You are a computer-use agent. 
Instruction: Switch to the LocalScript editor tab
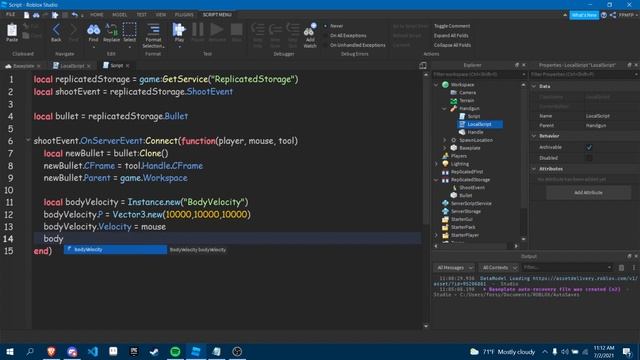(x=71, y=66)
